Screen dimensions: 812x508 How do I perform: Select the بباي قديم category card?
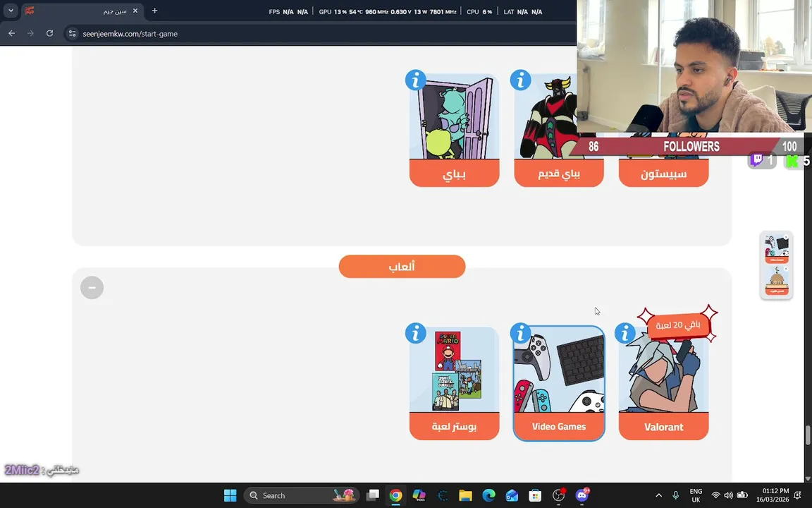[x=559, y=131]
